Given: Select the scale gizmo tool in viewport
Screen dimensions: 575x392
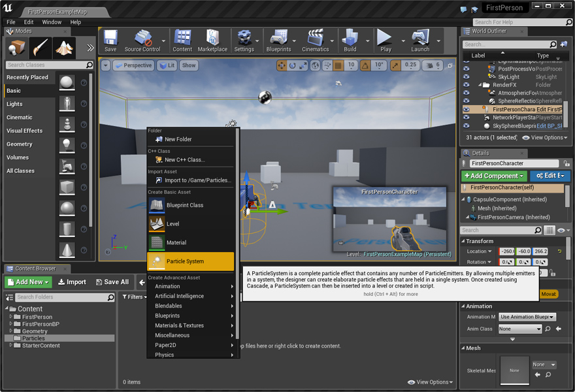Looking at the screenshot, I should pos(303,65).
